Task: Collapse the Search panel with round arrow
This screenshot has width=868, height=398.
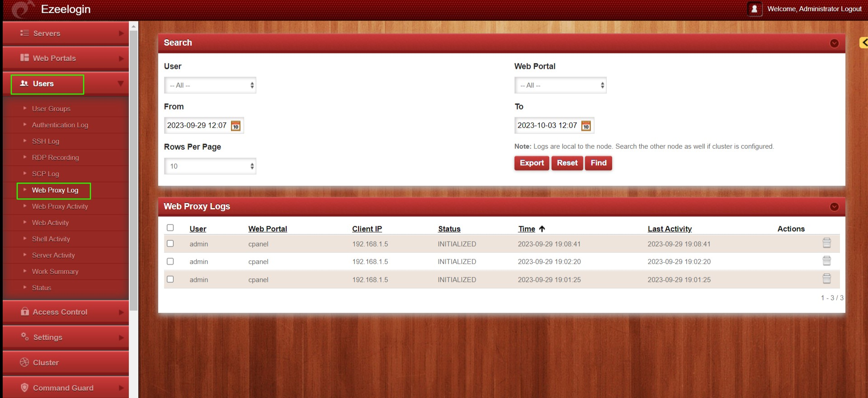Action: (834, 43)
